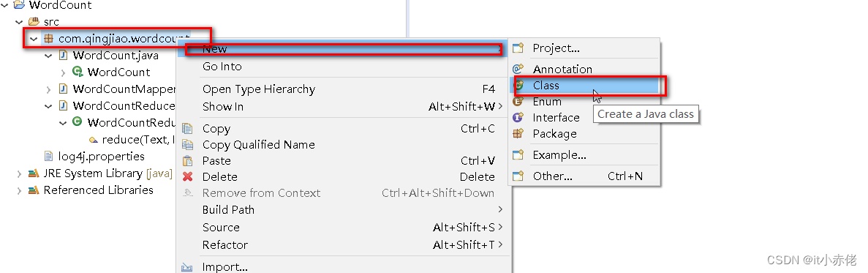868x273 pixels.
Task: Open the Show In submenu
Action: point(342,107)
